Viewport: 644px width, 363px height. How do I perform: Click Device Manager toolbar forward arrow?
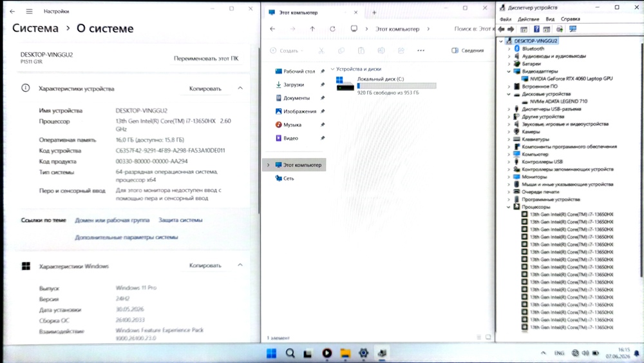pyautogui.click(x=511, y=29)
